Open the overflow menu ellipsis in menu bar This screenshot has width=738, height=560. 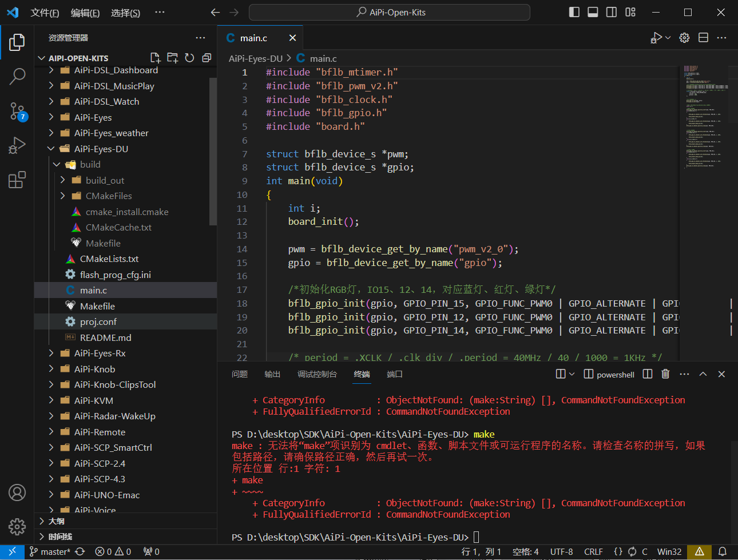[160, 13]
